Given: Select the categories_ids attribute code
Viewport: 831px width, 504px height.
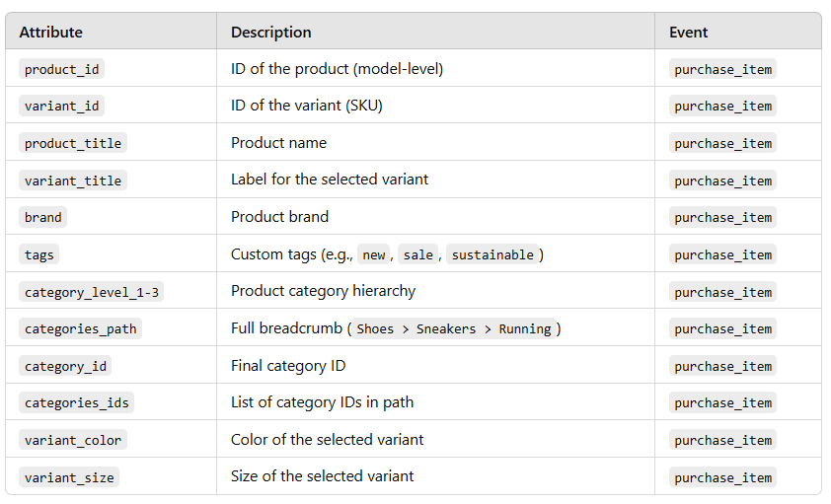Looking at the screenshot, I should (76, 402).
